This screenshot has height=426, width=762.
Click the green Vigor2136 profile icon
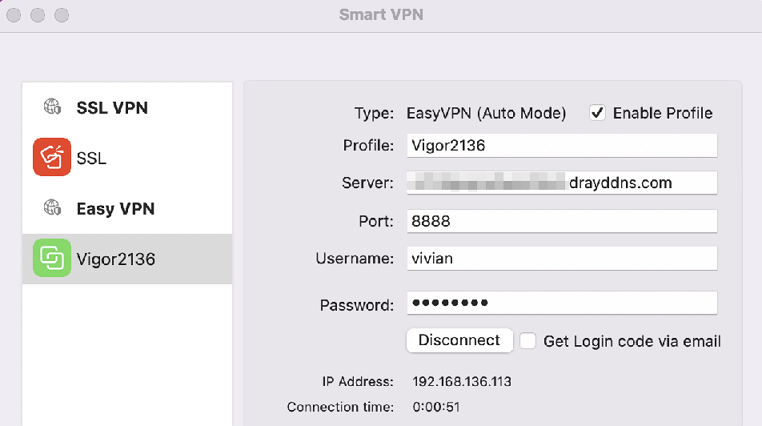click(x=52, y=258)
